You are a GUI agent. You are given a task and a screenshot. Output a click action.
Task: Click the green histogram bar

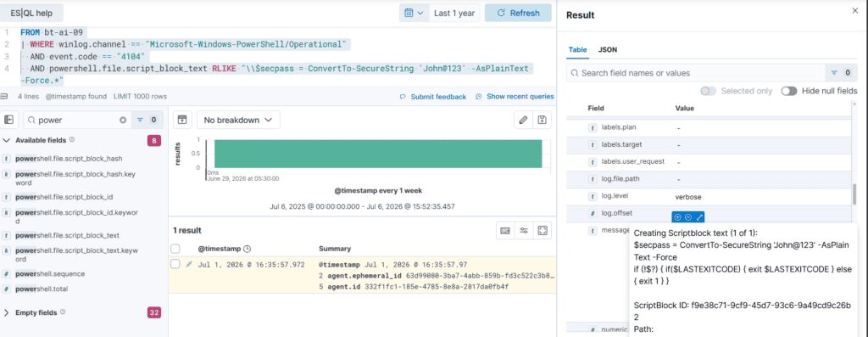click(x=378, y=154)
